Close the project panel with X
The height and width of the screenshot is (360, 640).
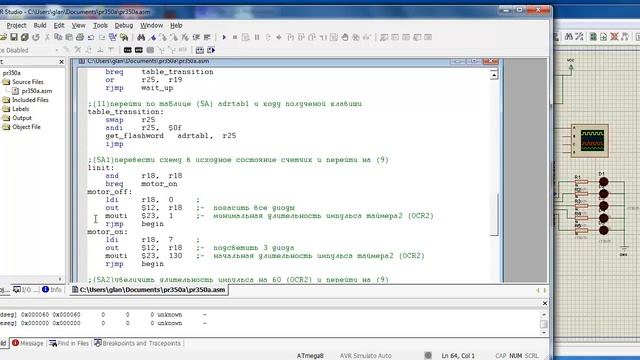[61, 62]
